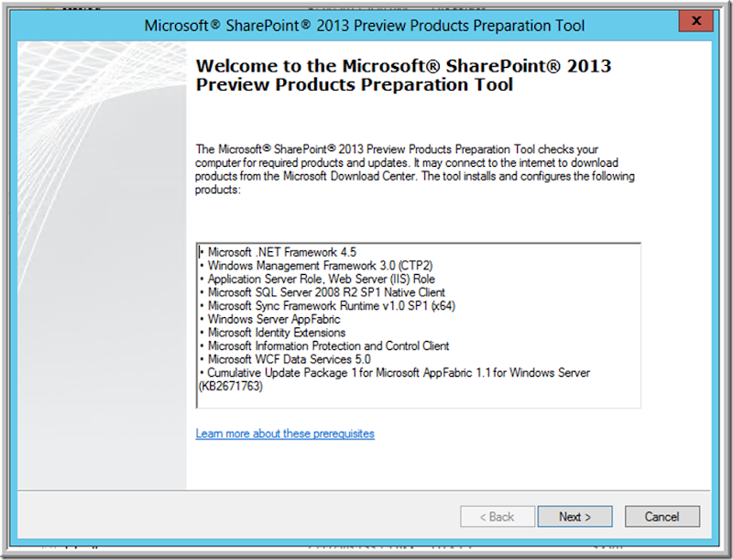Click the KB2671763 text in the list
The image size is (733, 560).
click(231, 387)
